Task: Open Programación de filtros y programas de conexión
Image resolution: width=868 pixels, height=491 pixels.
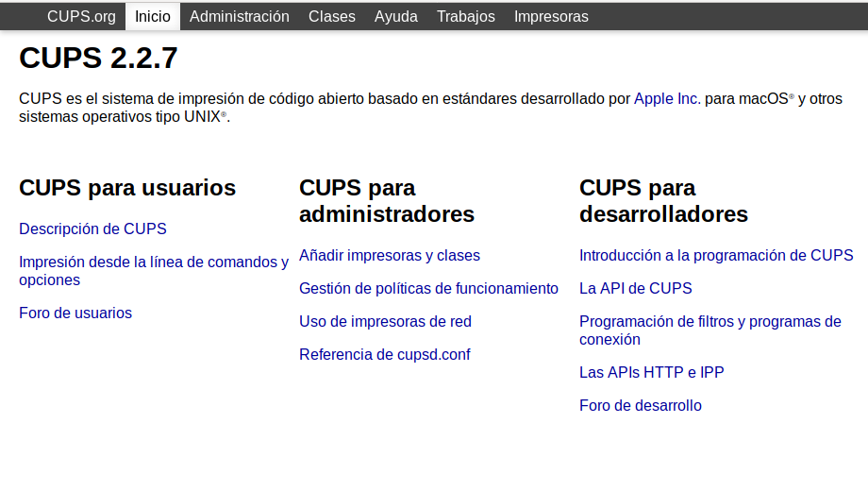Action: click(x=710, y=330)
